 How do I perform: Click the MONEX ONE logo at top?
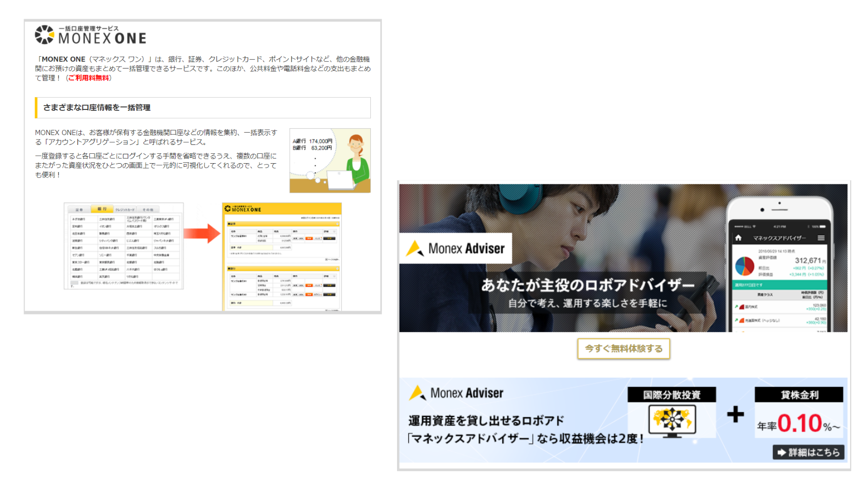point(91,35)
